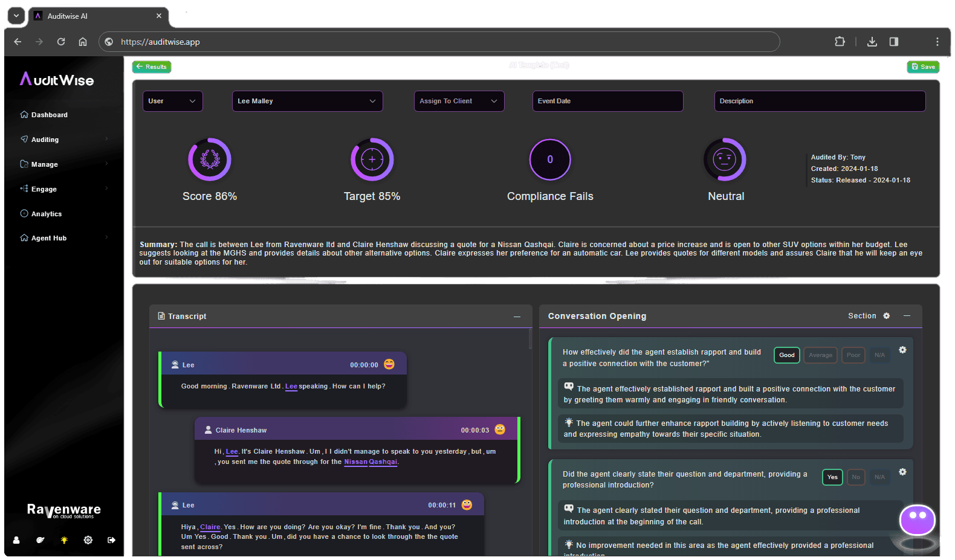Screen dimensions: 955x560
Task: Collapse the Transcript panel
Action: tap(517, 317)
